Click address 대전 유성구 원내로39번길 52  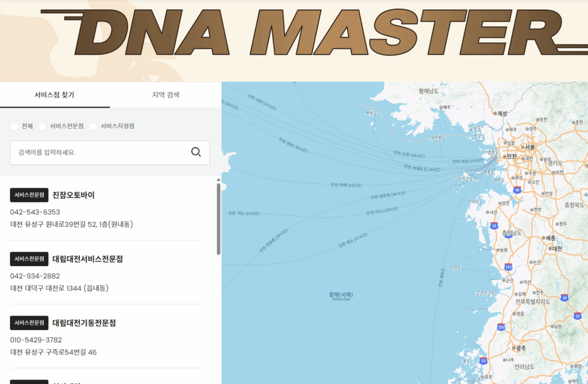(x=72, y=224)
